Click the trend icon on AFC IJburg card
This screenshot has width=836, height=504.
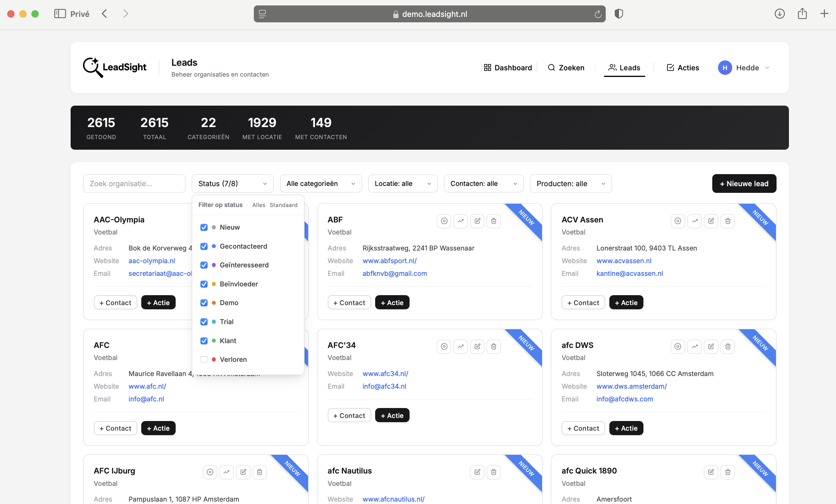click(x=226, y=472)
